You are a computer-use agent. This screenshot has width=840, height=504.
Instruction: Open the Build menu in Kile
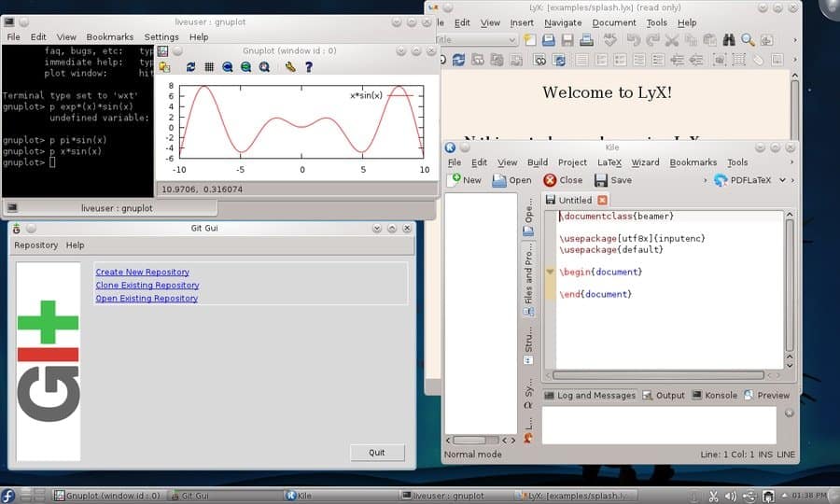pyautogui.click(x=538, y=162)
